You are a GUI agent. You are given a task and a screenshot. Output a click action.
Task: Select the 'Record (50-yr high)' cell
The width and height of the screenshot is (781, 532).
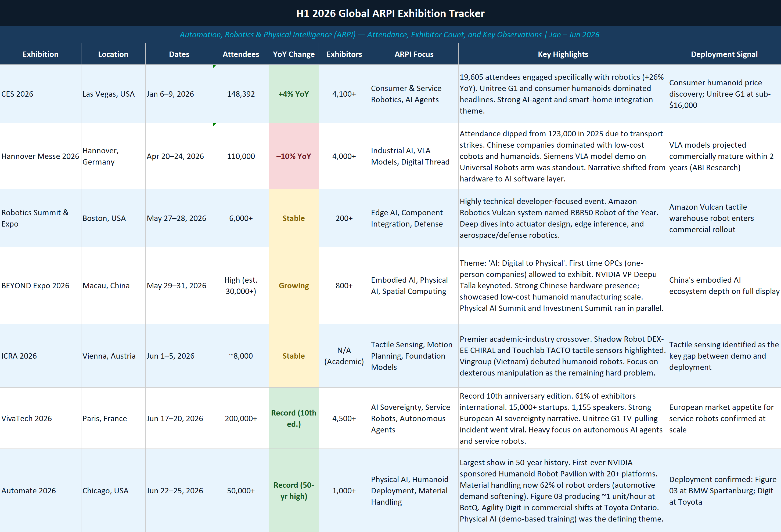[x=294, y=490]
